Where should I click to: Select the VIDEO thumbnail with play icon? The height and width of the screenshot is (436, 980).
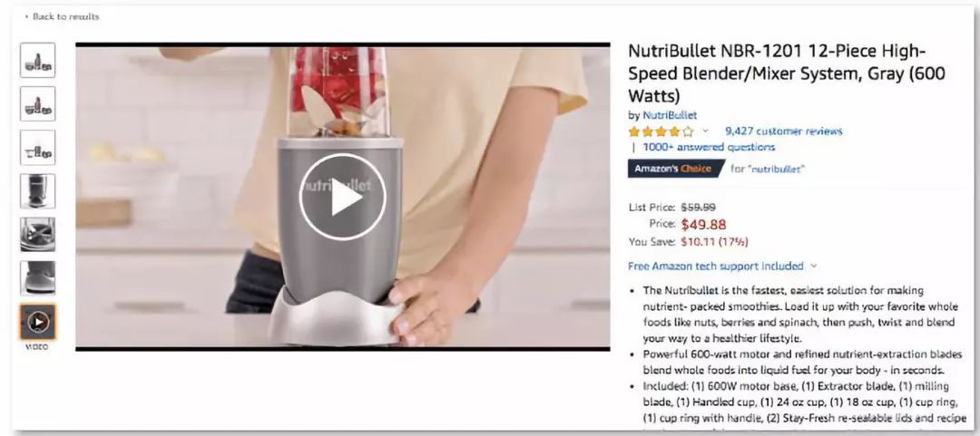37,322
